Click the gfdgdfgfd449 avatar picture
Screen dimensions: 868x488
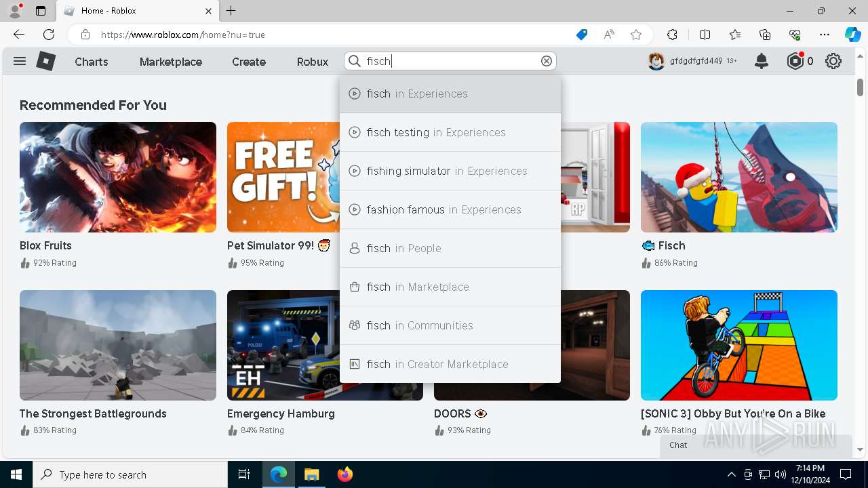pos(656,61)
